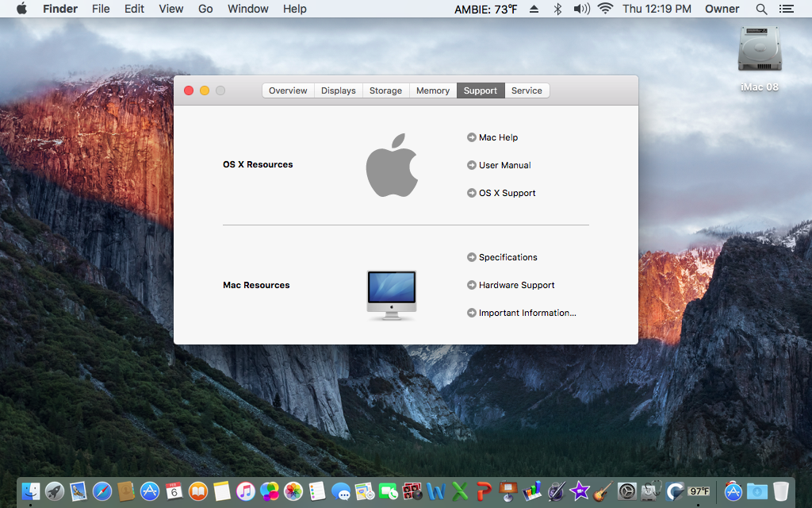Open the User Manual link
The width and height of the screenshot is (812, 508).
tap(499, 165)
